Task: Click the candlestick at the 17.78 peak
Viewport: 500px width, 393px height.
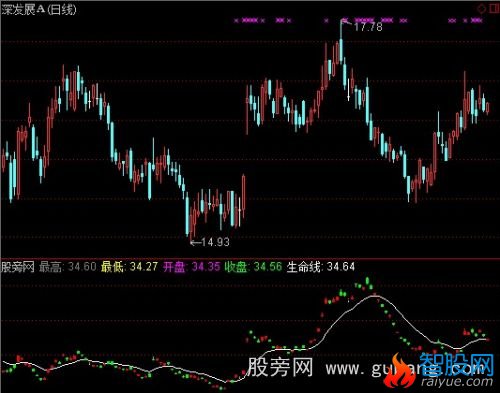Action: pyautogui.click(x=341, y=42)
